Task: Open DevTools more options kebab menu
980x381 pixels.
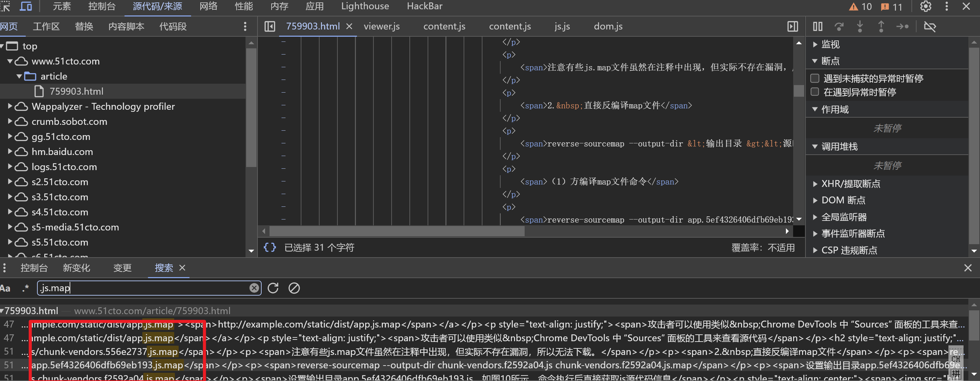Action: click(946, 7)
